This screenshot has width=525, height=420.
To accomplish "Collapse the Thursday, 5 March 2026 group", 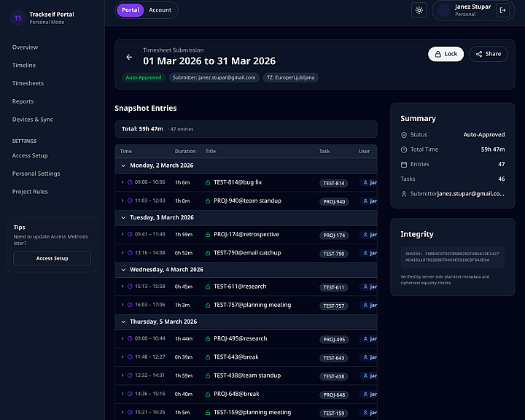I will tap(123, 322).
